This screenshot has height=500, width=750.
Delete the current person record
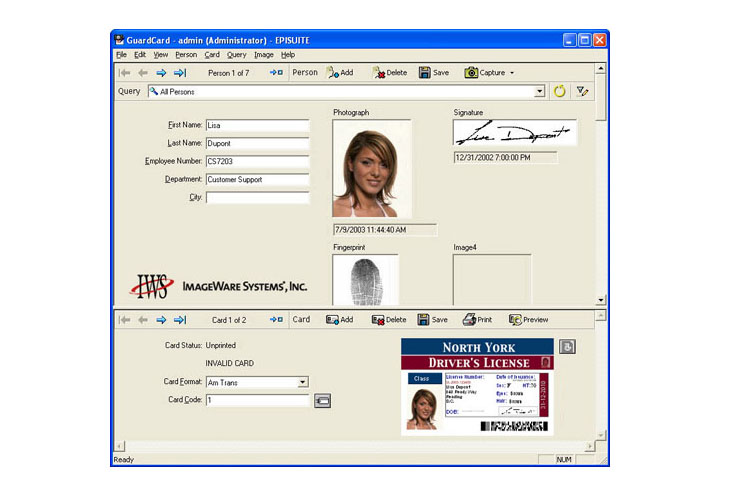tap(390, 73)
